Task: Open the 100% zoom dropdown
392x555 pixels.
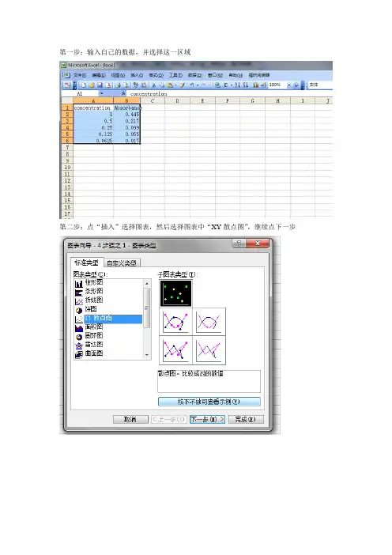Action: (x=288, y=85)
